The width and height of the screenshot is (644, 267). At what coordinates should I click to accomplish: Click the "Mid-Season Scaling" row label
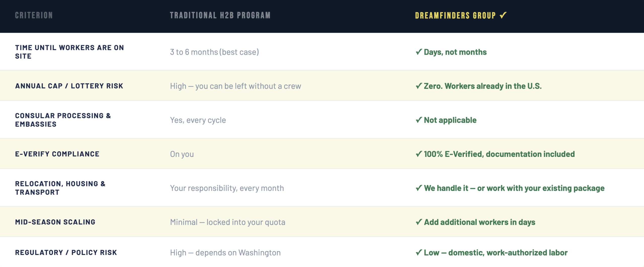pyautogui.click(x=55, y=222)
